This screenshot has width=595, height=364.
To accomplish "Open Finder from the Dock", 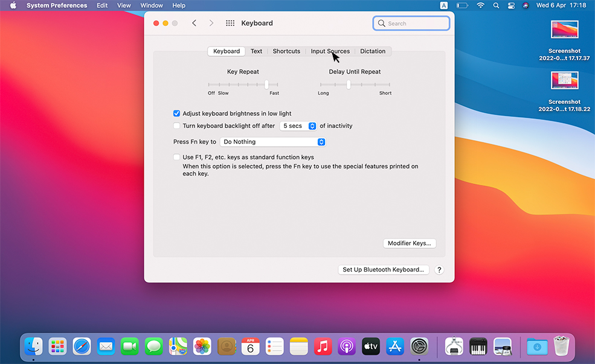I will (33, 346).
